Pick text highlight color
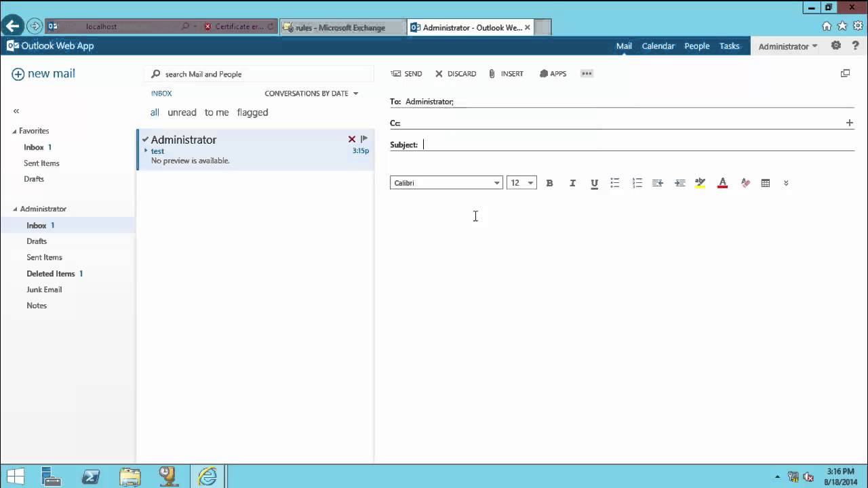868x488 pixels. pos(701,183)
